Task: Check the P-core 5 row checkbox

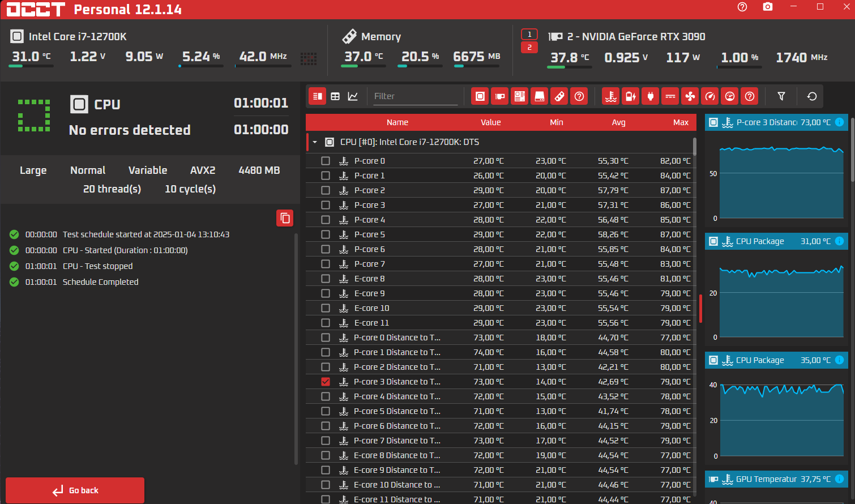Action: coord(326,234)
